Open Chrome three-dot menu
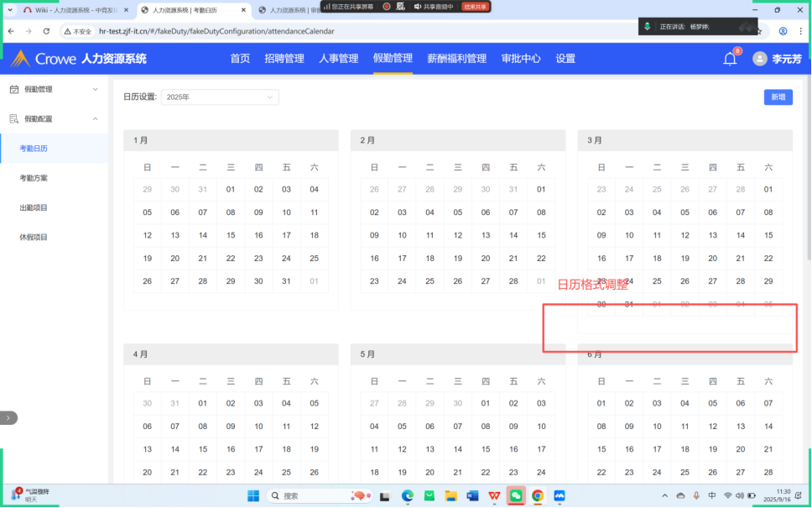The width and height of the screenshot is (812, 508). (x=800, y=31)
